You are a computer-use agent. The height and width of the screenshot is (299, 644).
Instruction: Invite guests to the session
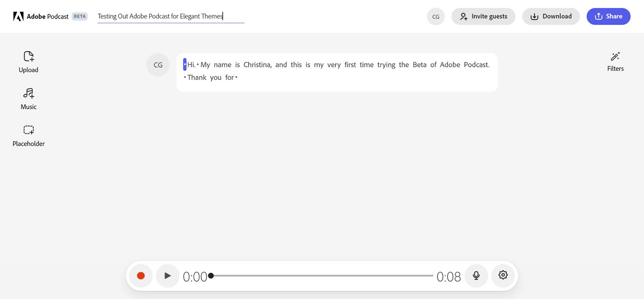[x=483, y=16]
